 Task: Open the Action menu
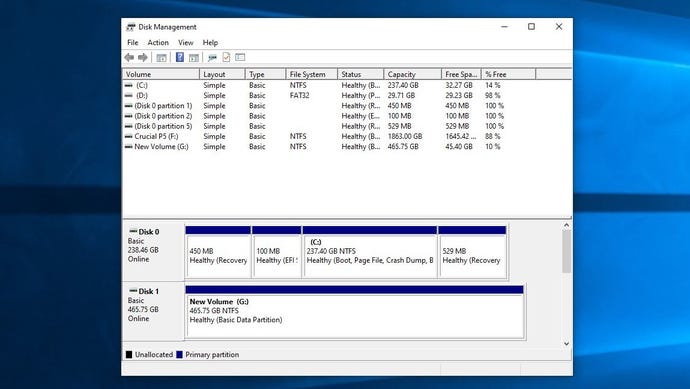click(158, 43)
